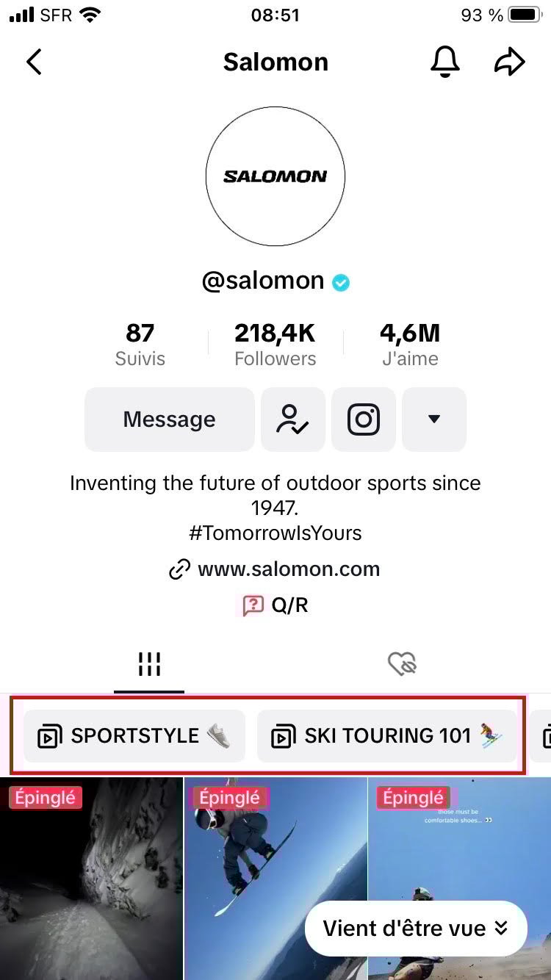Tap the back arrow icon

click(x=34, y=62)
